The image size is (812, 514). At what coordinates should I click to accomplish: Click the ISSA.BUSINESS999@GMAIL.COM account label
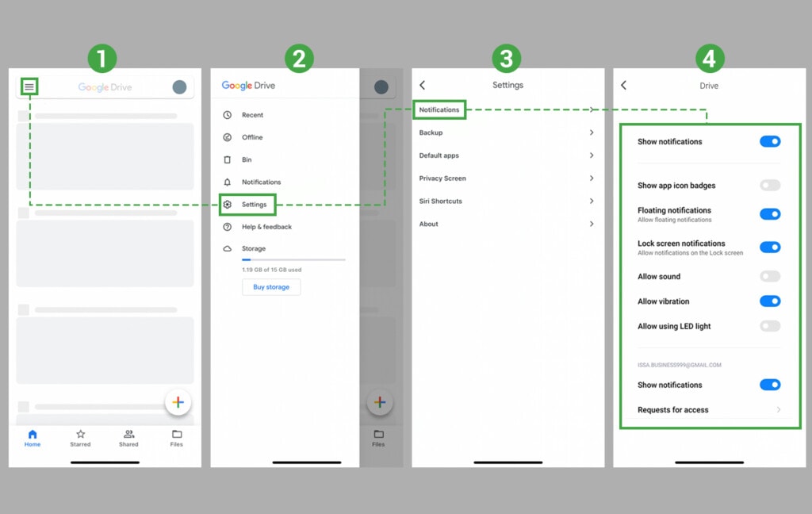tap(680, 366)
